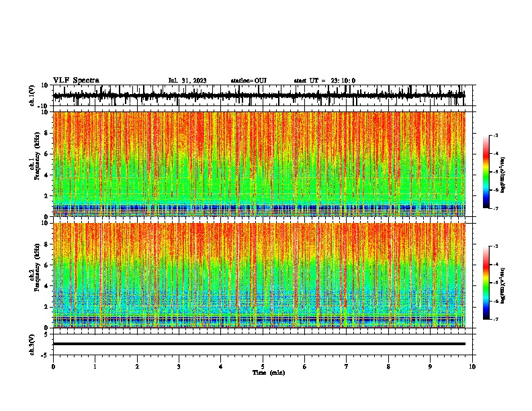Click tick label "1" on the time axis
The width and height of the screenshot is (532, 411).
pyautogui.click(x=95, y=367)
